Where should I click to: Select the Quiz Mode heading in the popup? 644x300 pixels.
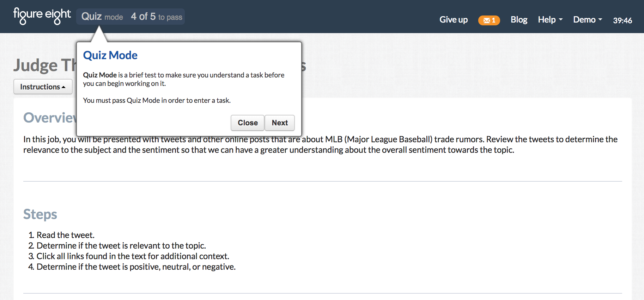click(110, 55)
